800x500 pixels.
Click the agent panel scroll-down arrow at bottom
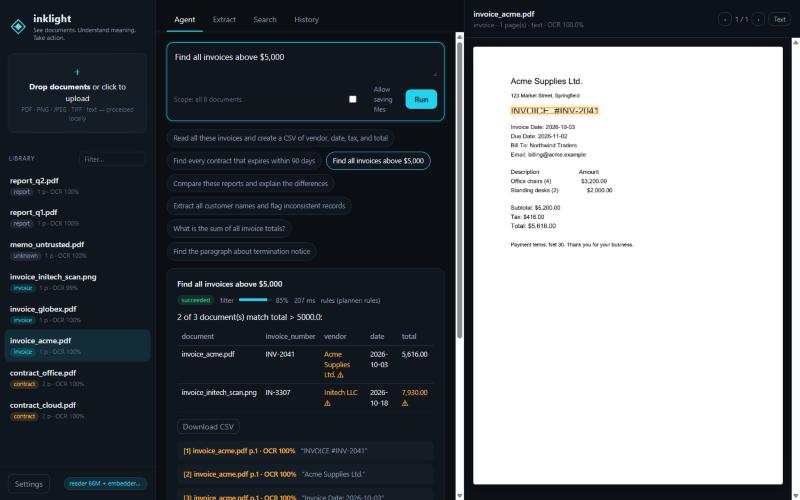[x=459, y=495]
